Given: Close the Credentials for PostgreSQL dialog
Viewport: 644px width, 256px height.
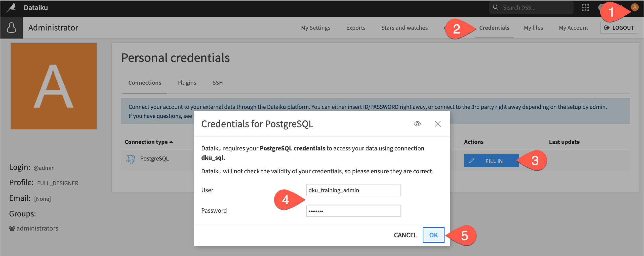Looking at the screenshot, I should click(438, 124).
